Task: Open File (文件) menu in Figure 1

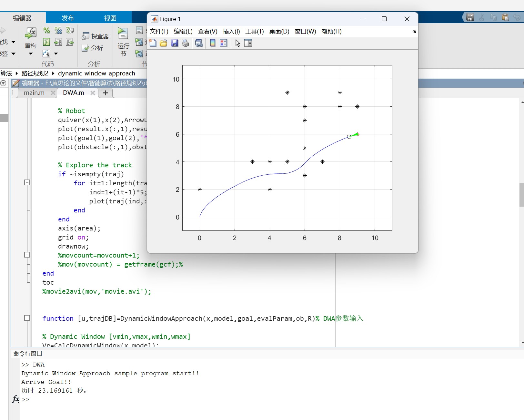Action: (159, 32)
